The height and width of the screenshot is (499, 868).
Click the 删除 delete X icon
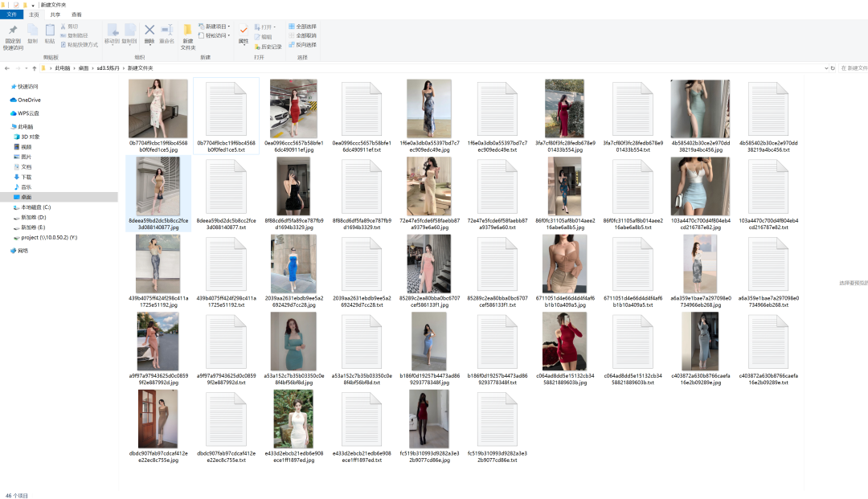coord(149,30)
